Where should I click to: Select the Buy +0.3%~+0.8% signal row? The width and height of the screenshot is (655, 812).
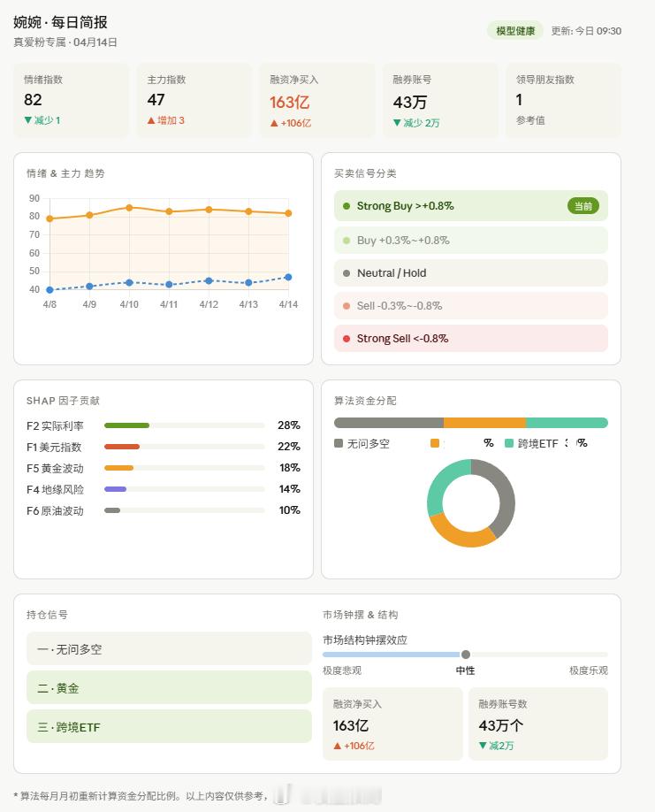click(x=470, y=239)
